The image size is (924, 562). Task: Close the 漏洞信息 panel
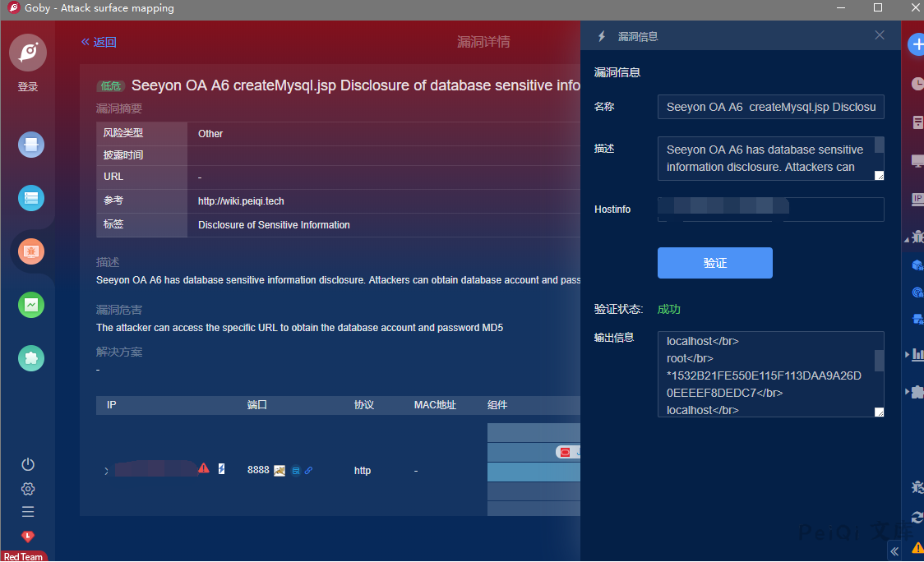tap(880, 35)
